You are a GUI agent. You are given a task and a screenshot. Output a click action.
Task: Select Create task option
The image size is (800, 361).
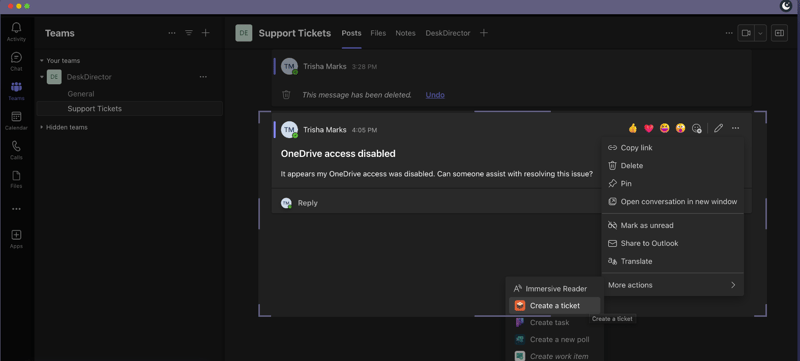(555, 322)
